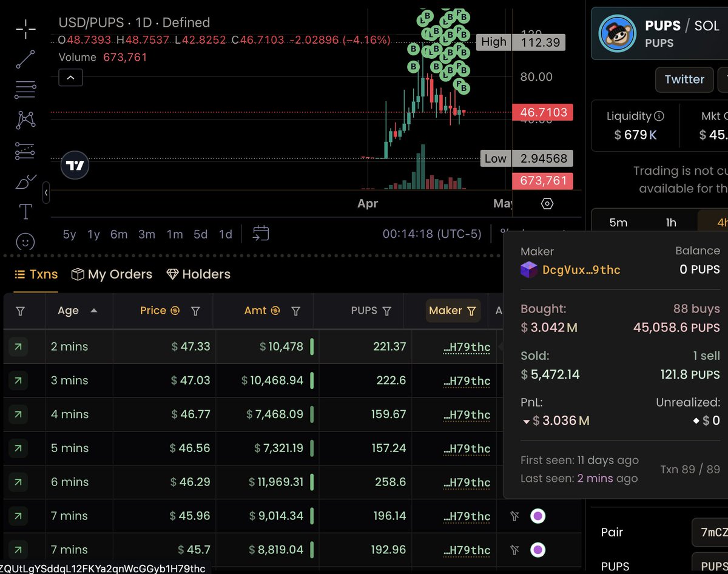Screen dimensions: 728x574
Task: Filter the PUPS column
Action: pyautogui.click(x=387, y=311)
